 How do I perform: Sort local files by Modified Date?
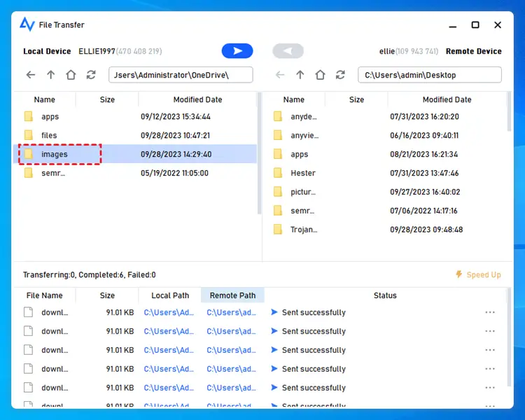[197, 100]
